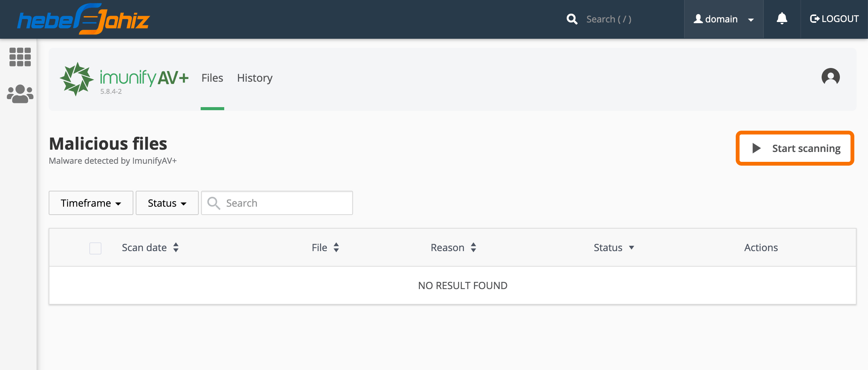Screen dimensions: 868x370
Task: Click the LOGOUT link
Action: (x=834, y=19)
